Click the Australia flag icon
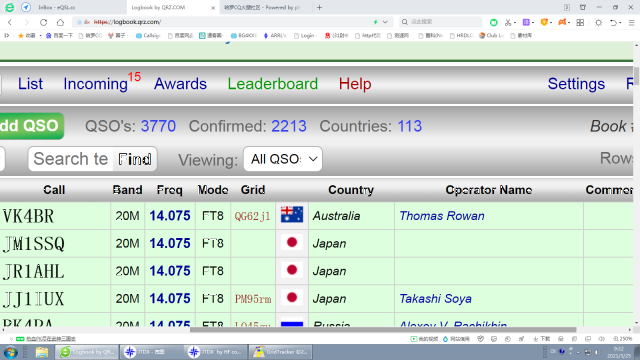The width and height of the screenshot is (640, 360). [x=292, y=215]
